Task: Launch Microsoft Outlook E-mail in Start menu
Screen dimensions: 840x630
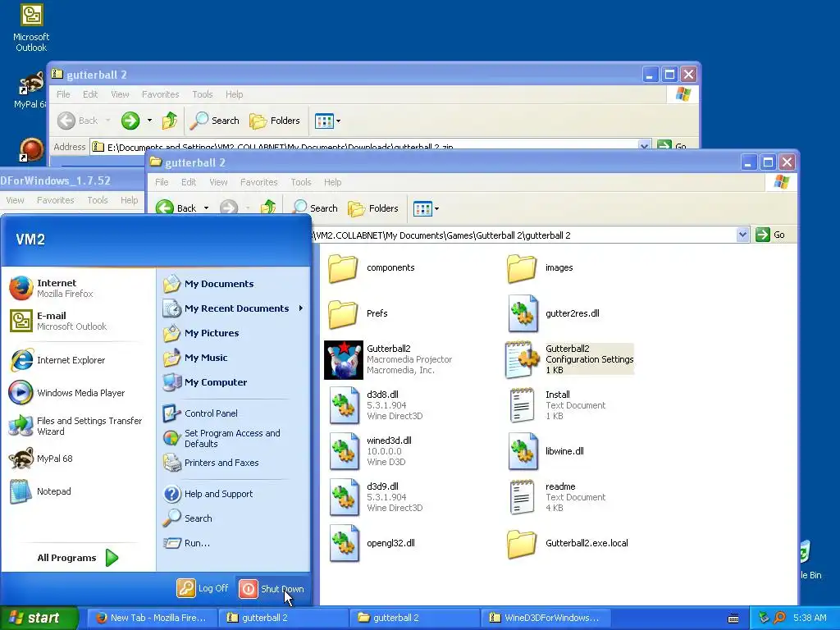Action: (58, 321)
